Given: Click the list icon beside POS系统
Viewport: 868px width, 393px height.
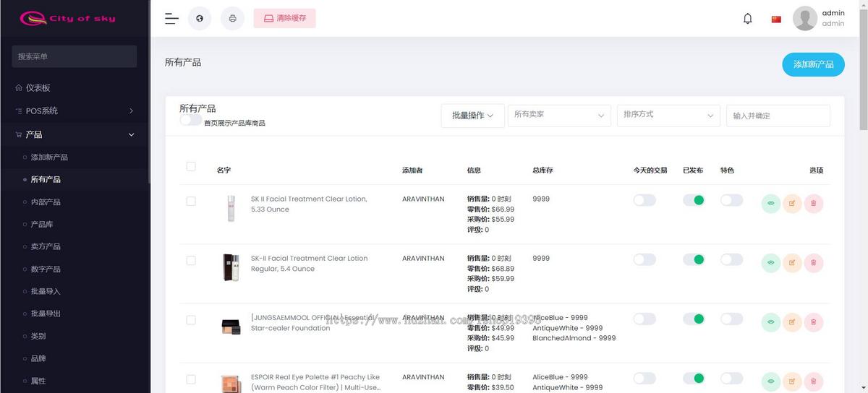Looking at the screenshot, I should click(19, 111).
